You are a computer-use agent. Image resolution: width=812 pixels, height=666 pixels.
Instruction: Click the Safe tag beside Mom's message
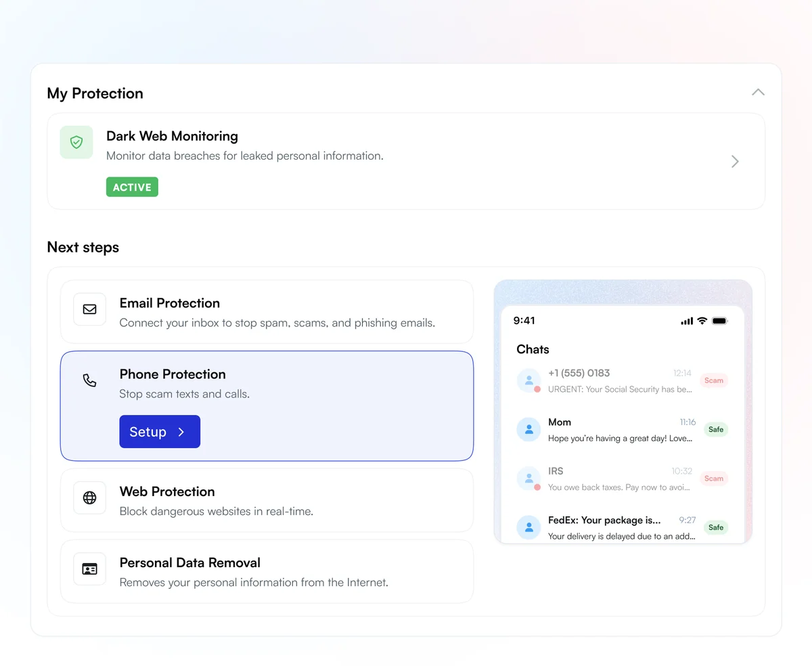tap(716, 429)
